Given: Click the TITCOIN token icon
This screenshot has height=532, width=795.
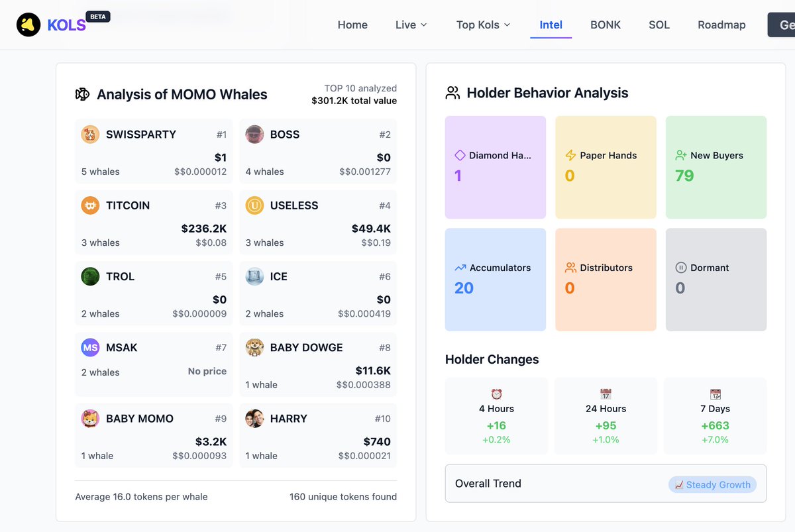Looking at the screenshot, I should coord(90,205).
